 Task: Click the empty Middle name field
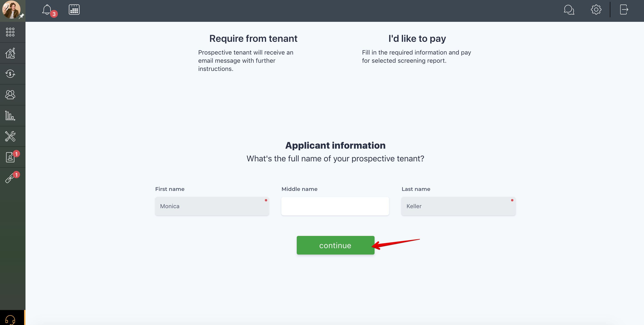(335, 206)
